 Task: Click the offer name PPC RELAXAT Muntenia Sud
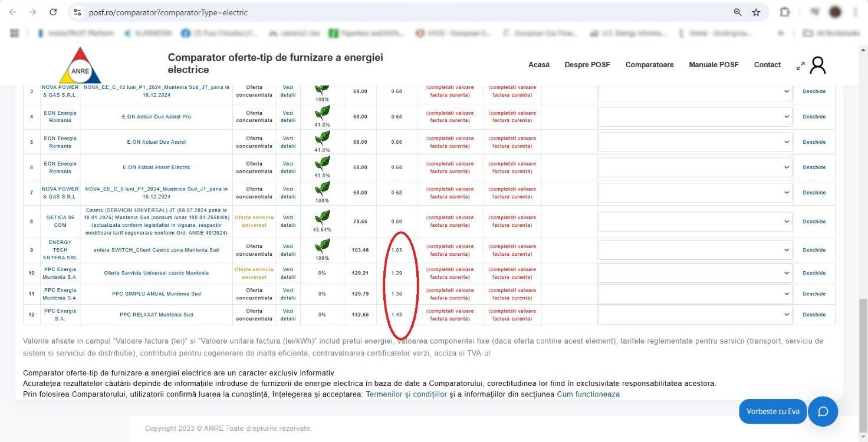pyautogui.click(x=156, y=315)
